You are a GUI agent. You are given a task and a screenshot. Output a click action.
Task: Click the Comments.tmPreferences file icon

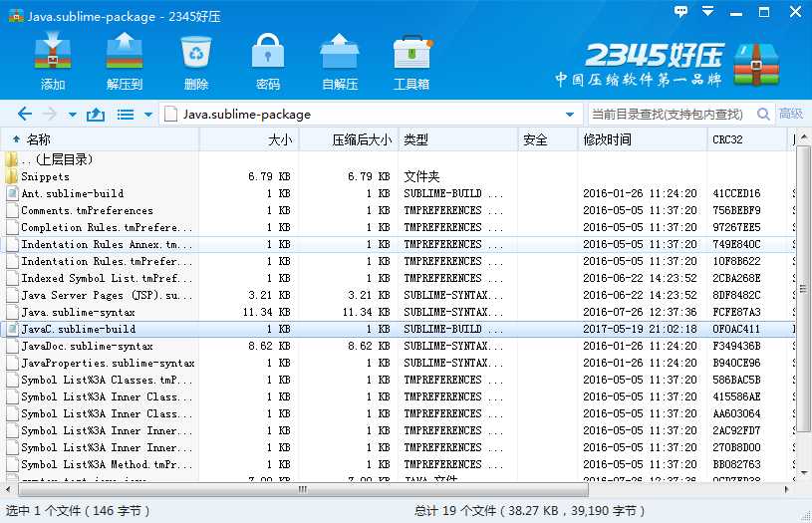click(x=12, y=211)
